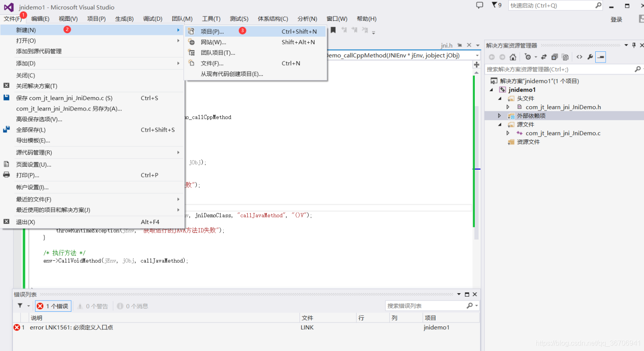The height and width of the screenshot is (351, 644).
Task: Click the editor split-view handle icon
Action: tap(477, 65)
